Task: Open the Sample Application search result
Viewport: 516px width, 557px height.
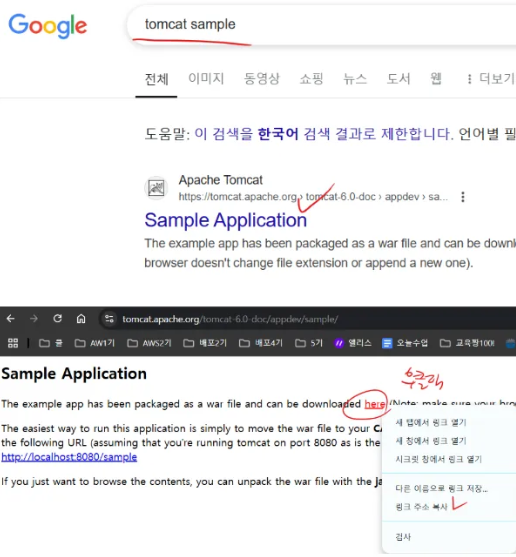Action: [x=226, y=220]
